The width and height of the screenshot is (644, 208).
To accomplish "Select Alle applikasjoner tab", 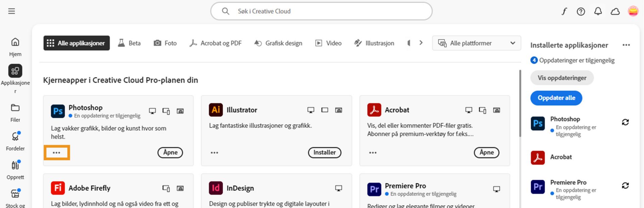I will [x=76, y=43].
